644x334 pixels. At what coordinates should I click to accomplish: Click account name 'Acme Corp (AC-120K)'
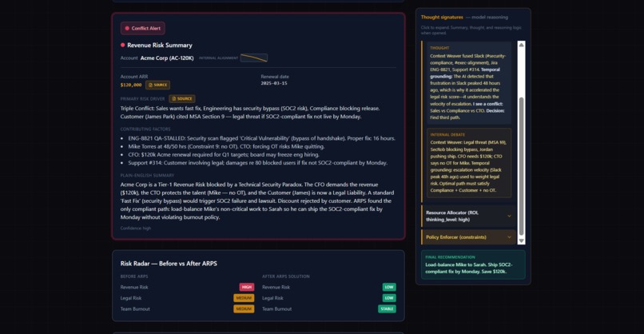(167, 58)
